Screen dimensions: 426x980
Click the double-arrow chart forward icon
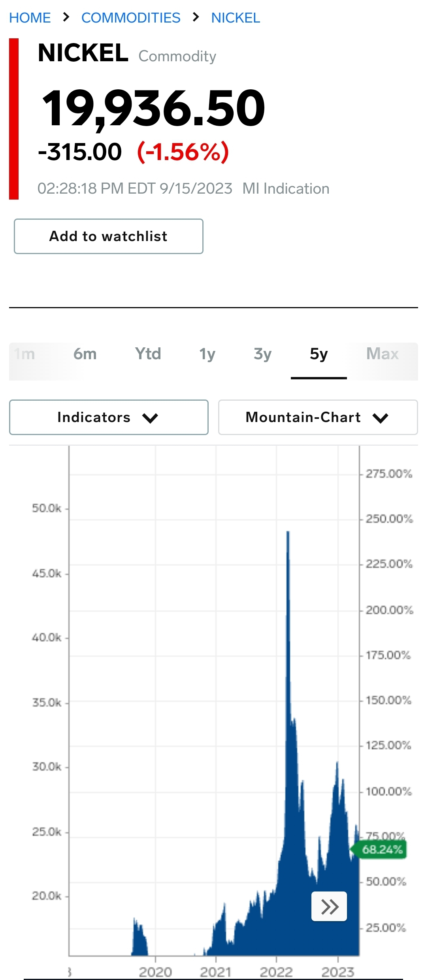click(x=329, y=906)
